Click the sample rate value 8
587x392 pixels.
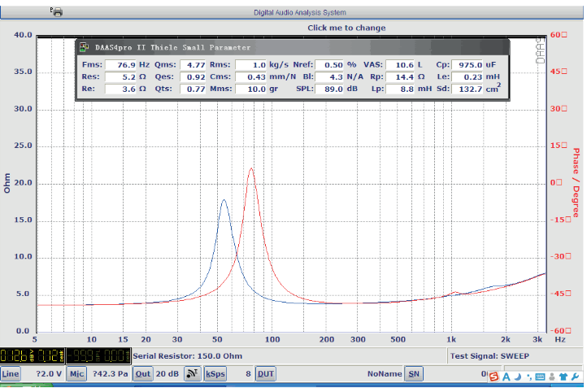tap(248, 373)
